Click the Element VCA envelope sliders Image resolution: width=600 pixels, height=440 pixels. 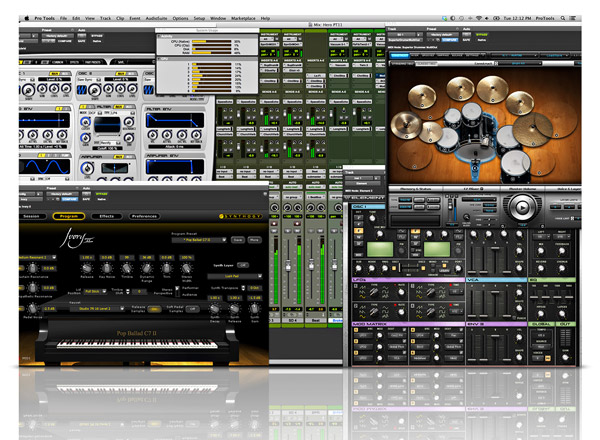(x=489, y=303)
